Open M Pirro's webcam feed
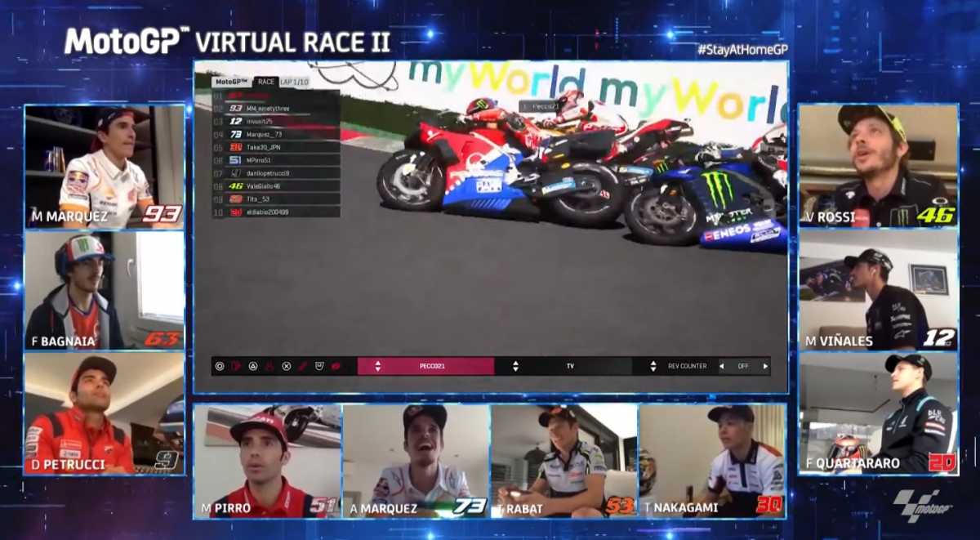The width and height of the screenshot is (980, 540). (268, 462)
